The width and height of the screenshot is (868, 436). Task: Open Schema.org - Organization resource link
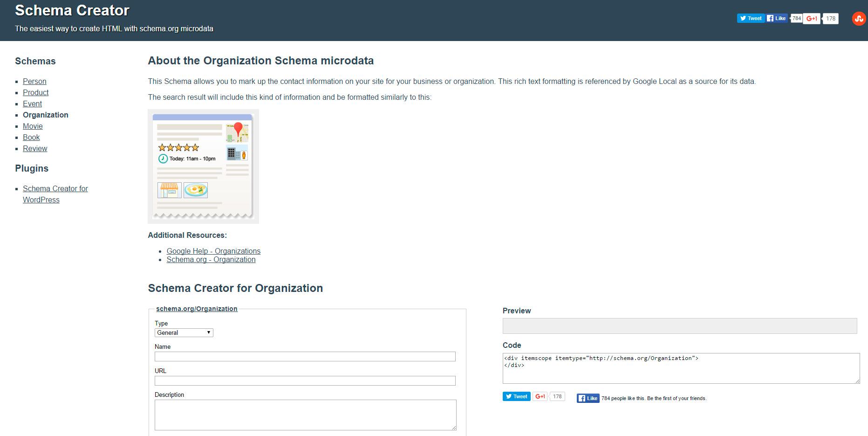coord(211,259)
